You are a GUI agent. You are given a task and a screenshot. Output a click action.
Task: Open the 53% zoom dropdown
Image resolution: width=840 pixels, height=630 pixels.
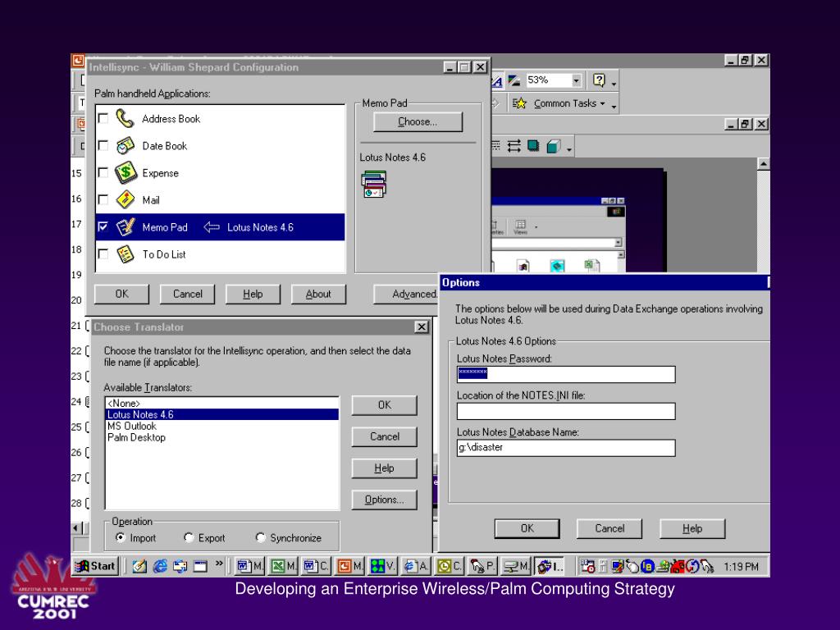[x=576, y=80]
